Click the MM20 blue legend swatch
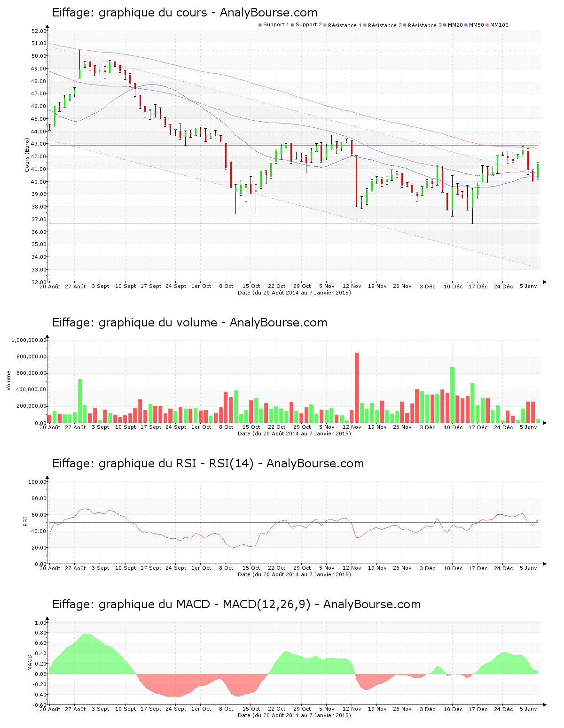The image size is (564, 728). point(445,25)
